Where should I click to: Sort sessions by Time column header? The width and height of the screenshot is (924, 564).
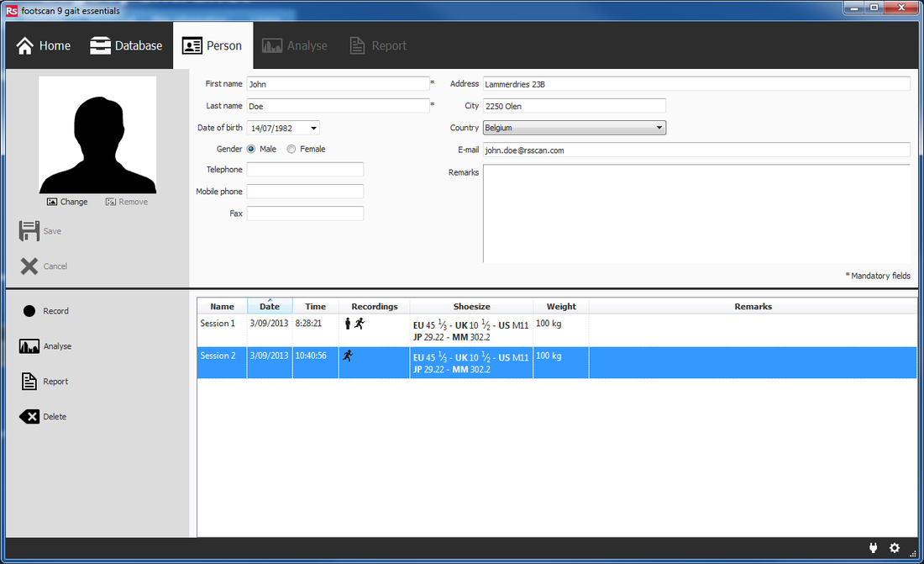[x=315, y=306]
